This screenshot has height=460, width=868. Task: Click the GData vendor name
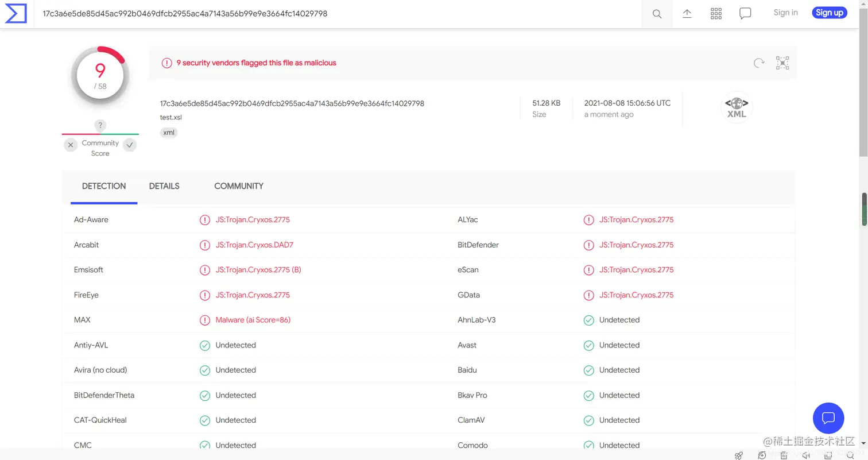tap(468, 295)
